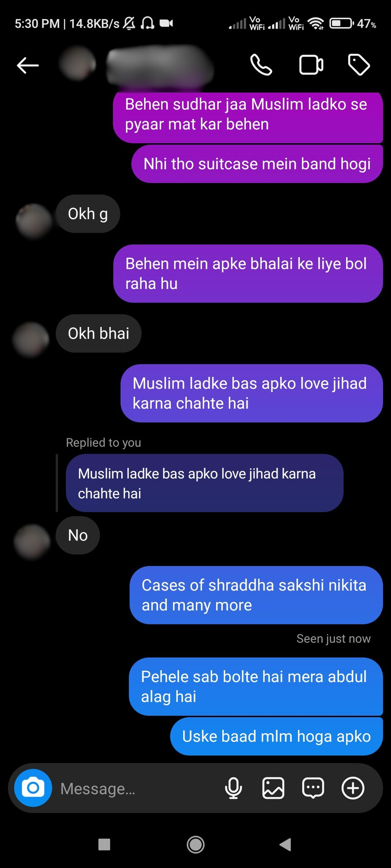Start a video call
Image resolution: width=391 pixels, height=868 pixels.
(311, 65)
